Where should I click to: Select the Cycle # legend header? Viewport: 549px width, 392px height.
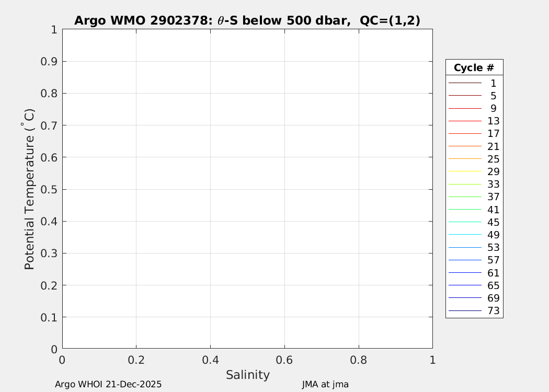474,67
